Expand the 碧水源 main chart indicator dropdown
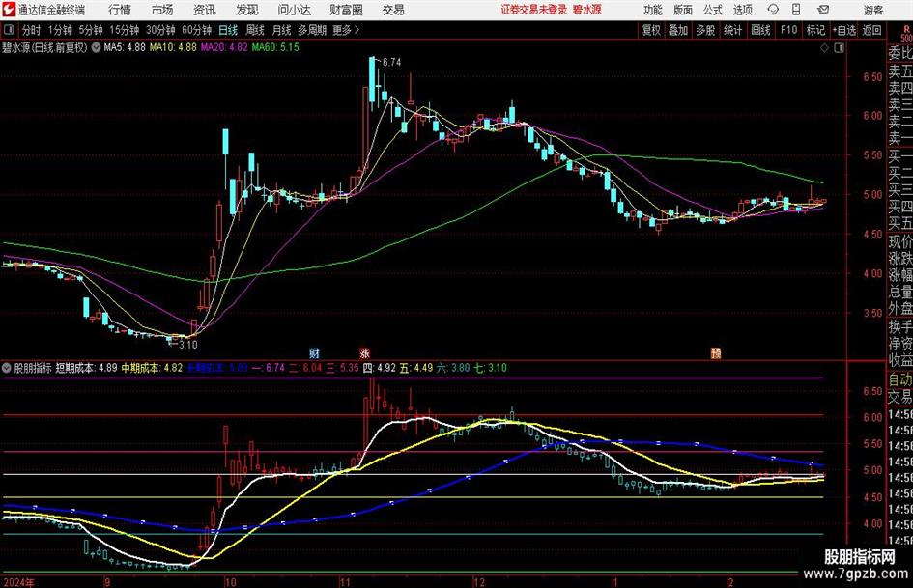913x588 pixels. [x=96, y=47]
